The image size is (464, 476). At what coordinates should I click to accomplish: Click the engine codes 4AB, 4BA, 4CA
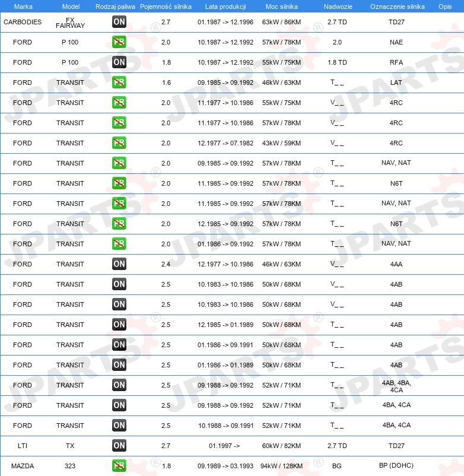[396, 386]
